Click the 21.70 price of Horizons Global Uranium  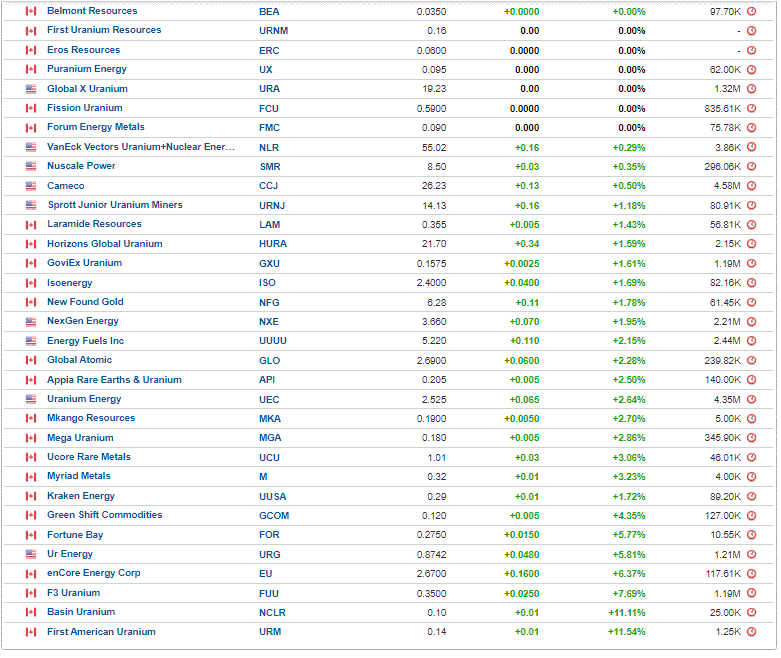[436, 244]
